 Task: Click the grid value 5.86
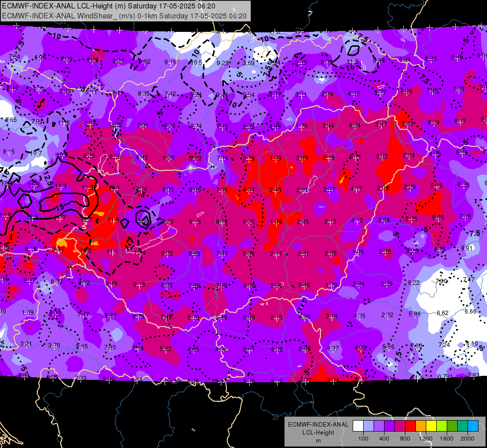coord(415,314)
